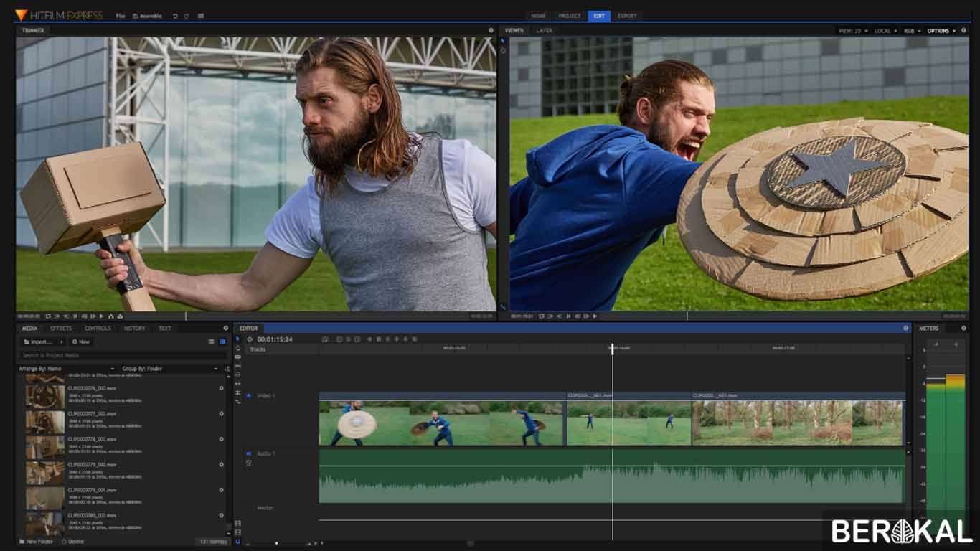Open Media panel settings gear
Screen dimensions: 980x551
pyautogui.click(x=225, y=329)
